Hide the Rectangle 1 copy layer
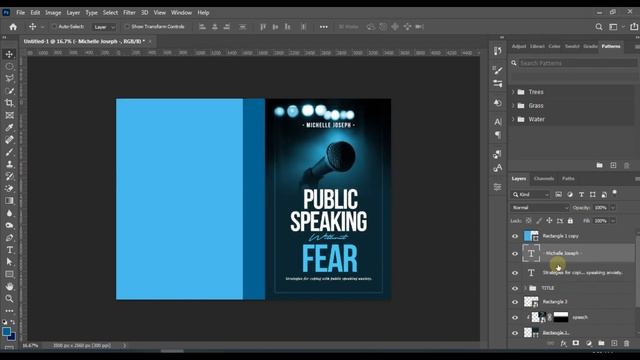The width and height of the screenshot is (640, 360). [x=515, y=236]
